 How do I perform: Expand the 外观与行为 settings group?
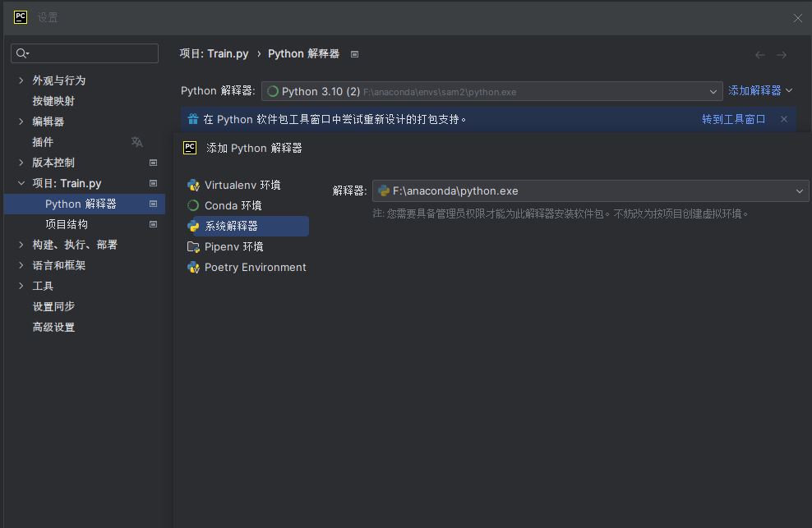pos(21,80)
